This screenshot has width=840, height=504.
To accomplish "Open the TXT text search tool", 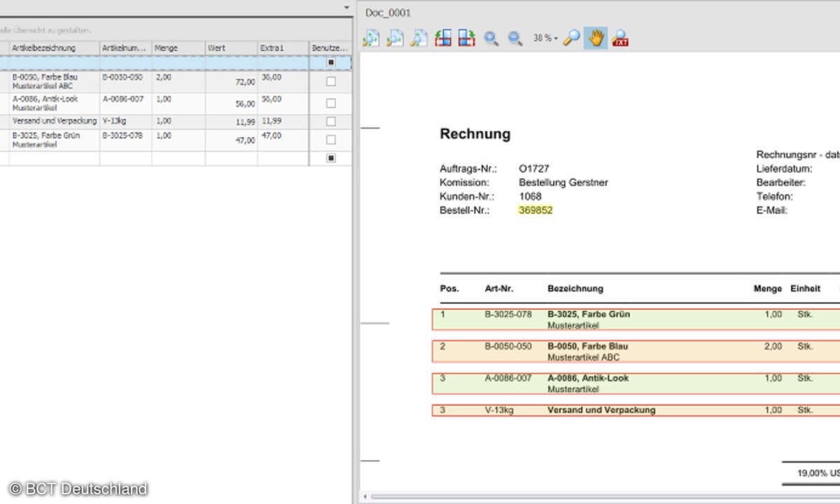I will (619, 38).
